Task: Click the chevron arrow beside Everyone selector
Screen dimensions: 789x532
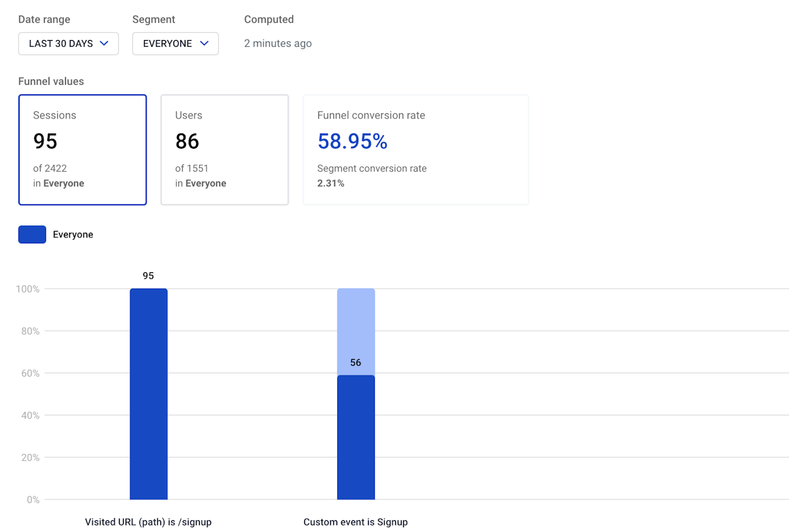Action: [204, 43]
